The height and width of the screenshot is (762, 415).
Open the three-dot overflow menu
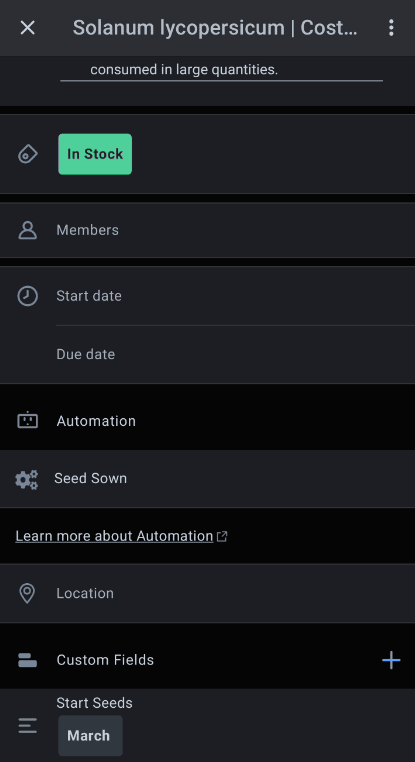pos(391,28)
